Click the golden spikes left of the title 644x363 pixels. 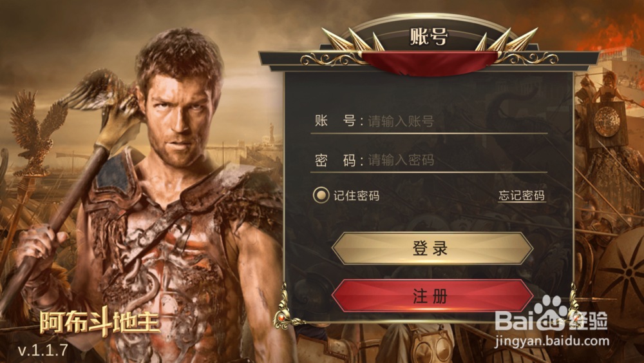click(353, 39)
